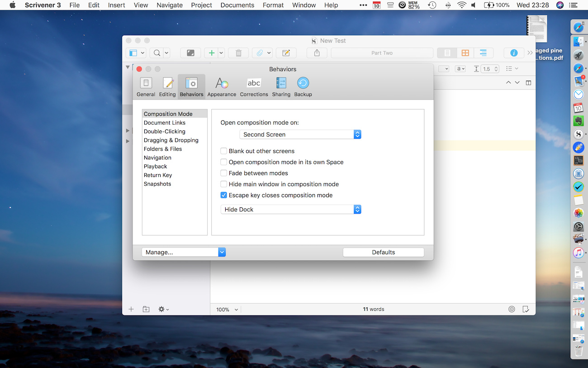Click the Defaults button
The height and width of the screenshot is (368, 588).
pos(384,252)
